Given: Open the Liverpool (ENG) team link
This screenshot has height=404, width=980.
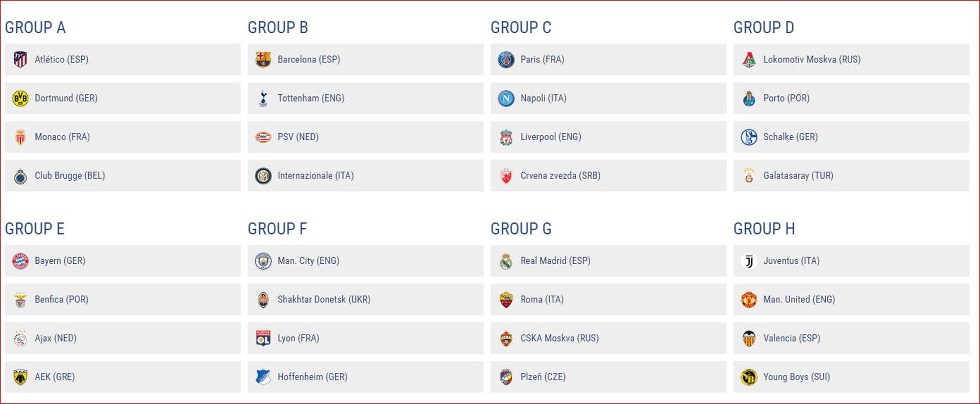Looking at the screenshot, I should [551, 137].
